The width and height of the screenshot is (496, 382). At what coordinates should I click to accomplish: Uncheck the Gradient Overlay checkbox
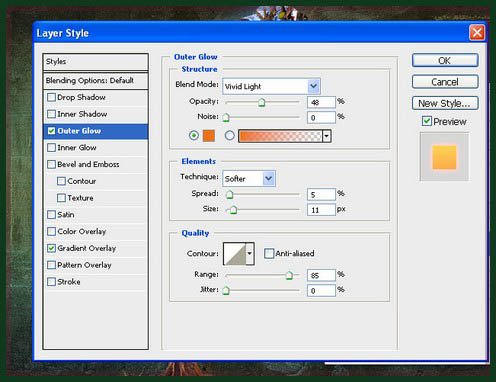coord(51,248)
